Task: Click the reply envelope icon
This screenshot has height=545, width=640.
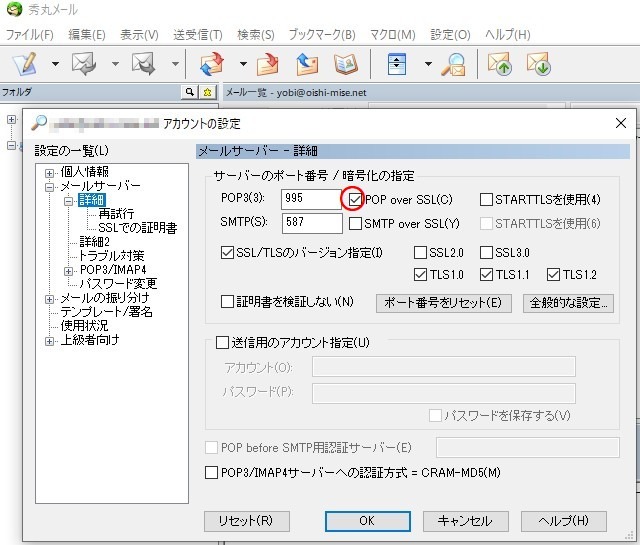Action: [84, 64]
